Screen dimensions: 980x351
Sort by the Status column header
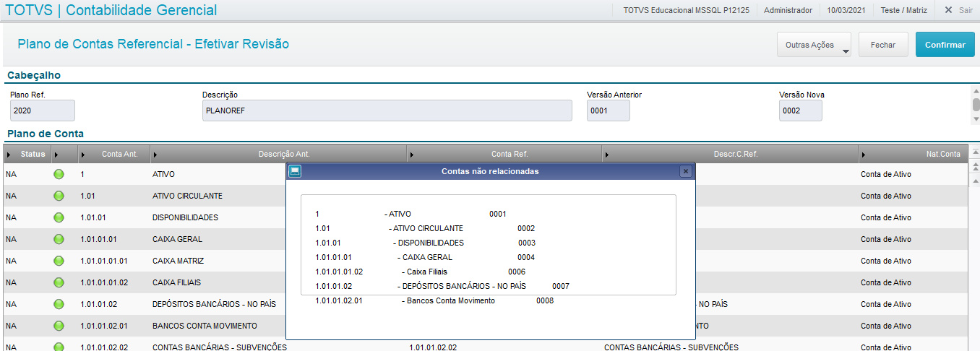27,154
